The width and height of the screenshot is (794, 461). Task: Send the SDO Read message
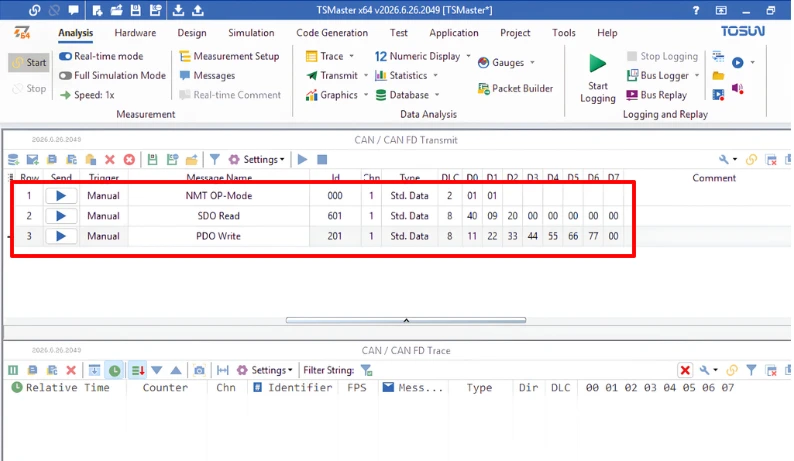tap(61, 216)
